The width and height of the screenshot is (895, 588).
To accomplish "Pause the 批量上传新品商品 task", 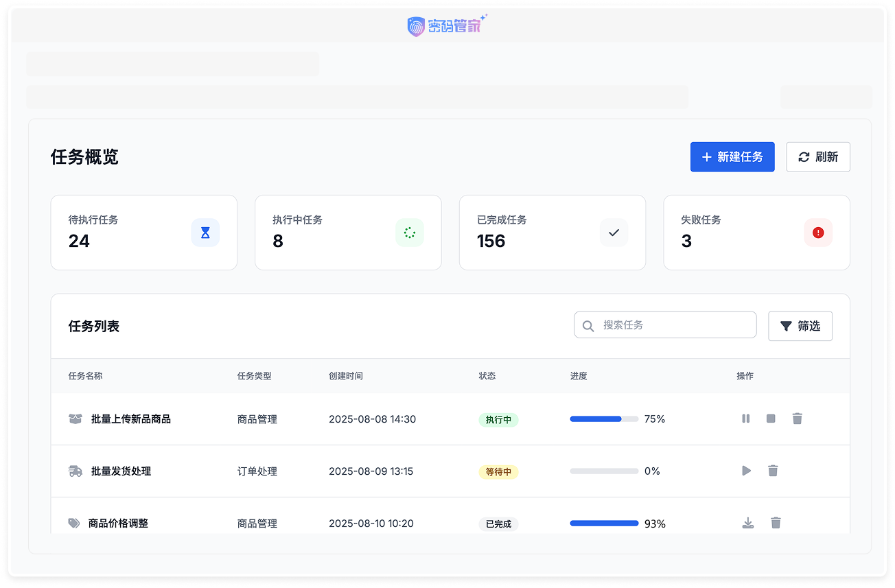I will [x=745, y=419].
